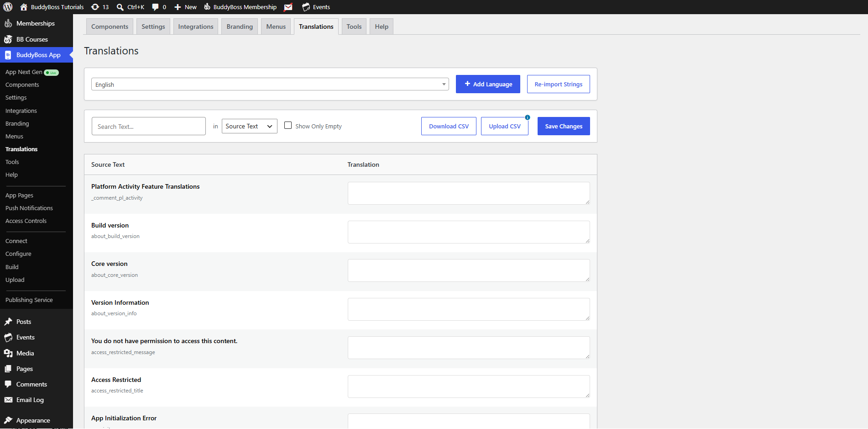Expand the English language dropdown
This screenshot has width=868, height=429.
(270, 84)
